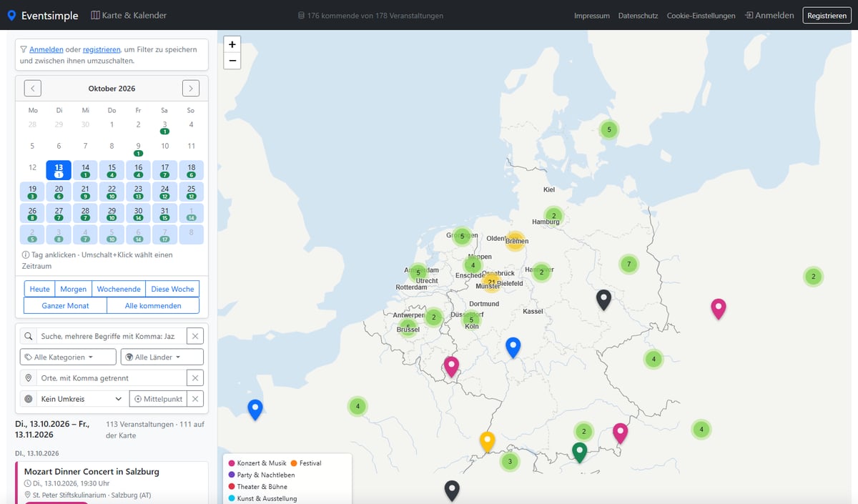Select October 31 in the calendar

164,213
